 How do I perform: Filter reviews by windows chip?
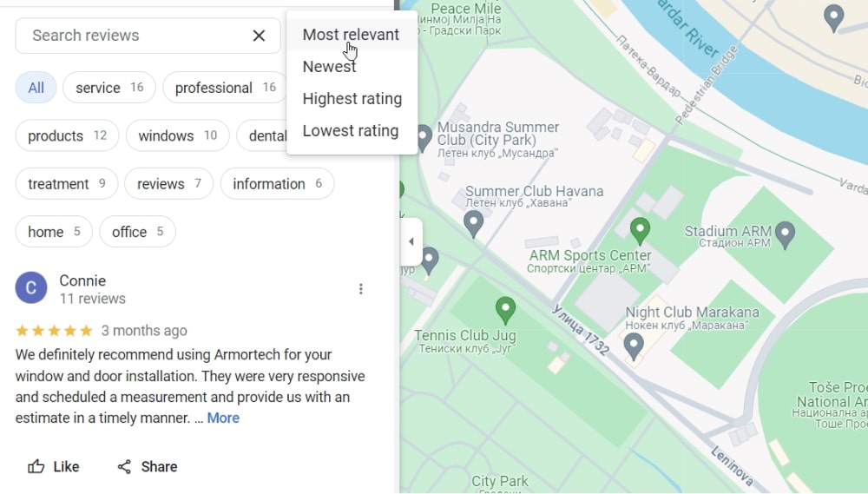pos(177,135)
